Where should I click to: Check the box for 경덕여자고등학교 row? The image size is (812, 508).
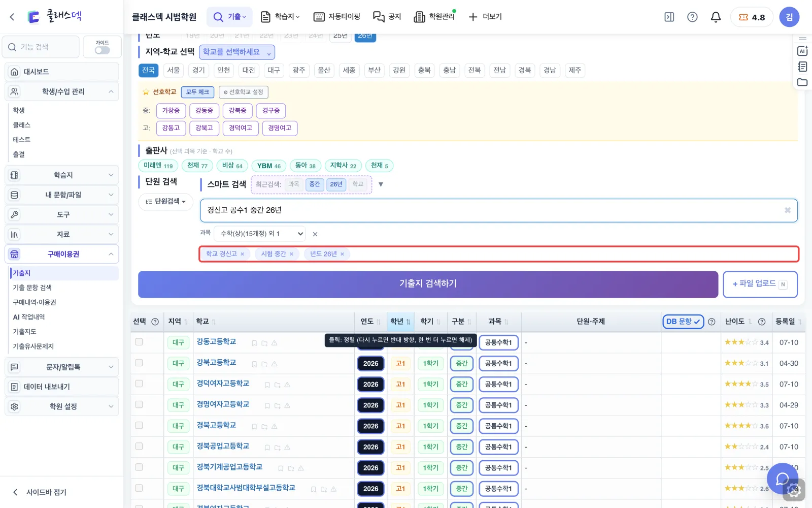139,384
